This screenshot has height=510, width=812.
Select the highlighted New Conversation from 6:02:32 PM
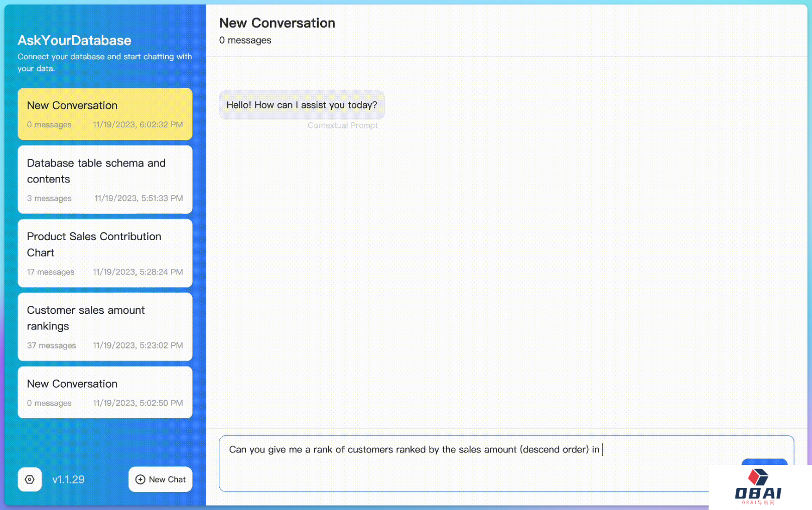click(x=105, y=114)
